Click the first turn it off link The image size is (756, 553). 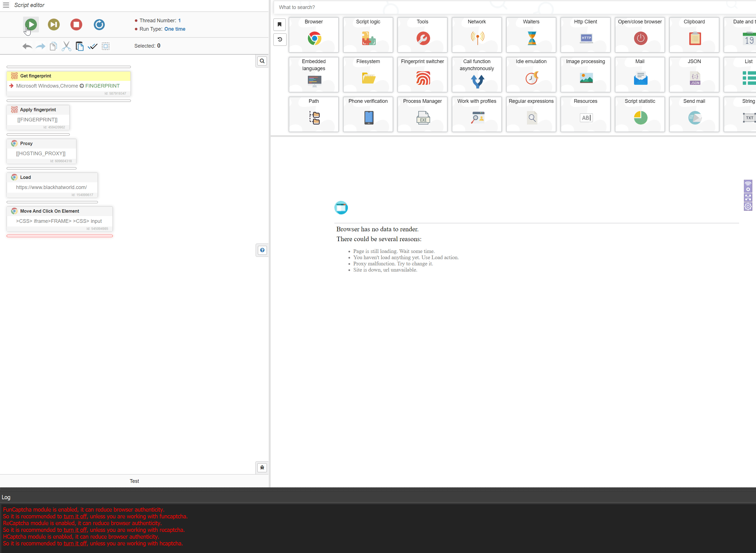[75, 516]
